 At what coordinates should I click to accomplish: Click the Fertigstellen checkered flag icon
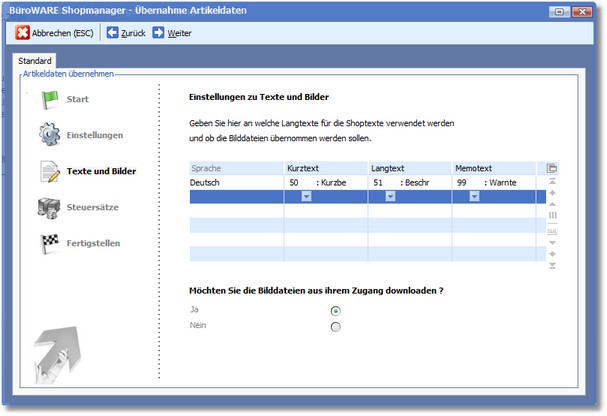click(50, 243)
